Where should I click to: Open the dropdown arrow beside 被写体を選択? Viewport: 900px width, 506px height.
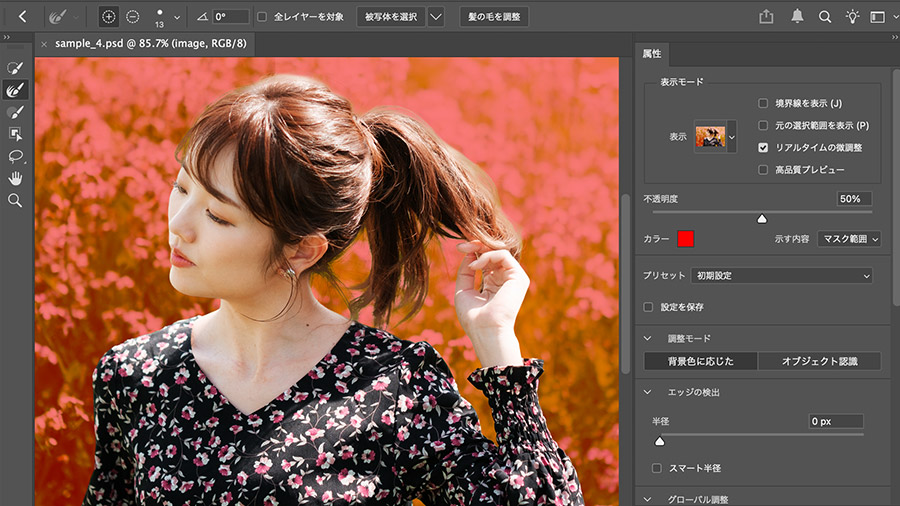pyautogui.click(x=436, y=17)
